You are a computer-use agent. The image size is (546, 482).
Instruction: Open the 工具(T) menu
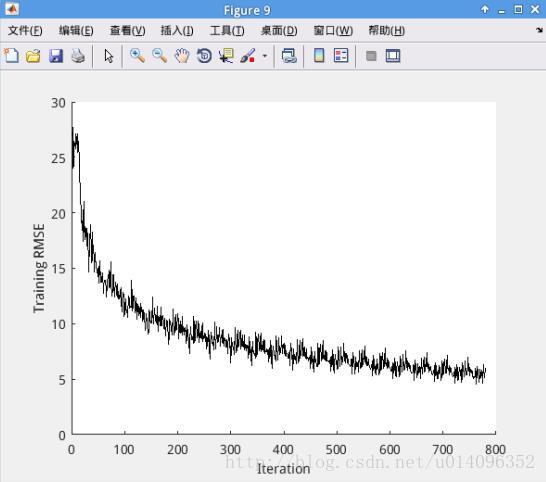click(227, 31)
